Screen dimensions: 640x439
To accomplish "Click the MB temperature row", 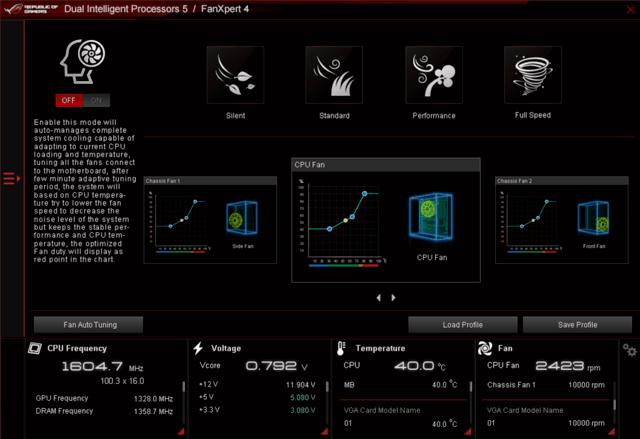I will 400,384.
